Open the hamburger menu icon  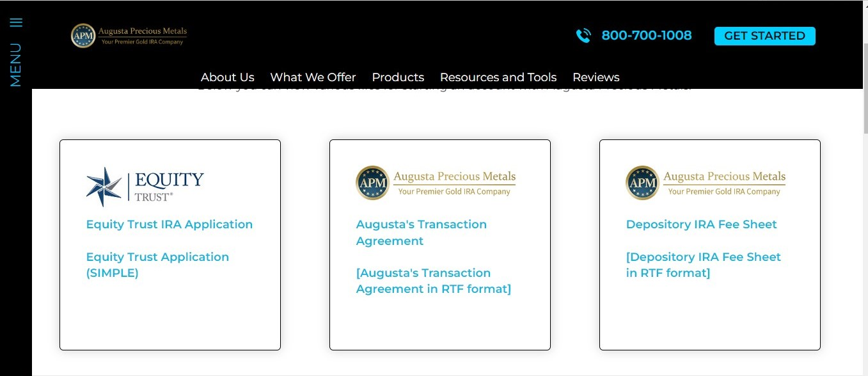click(16, 22)
